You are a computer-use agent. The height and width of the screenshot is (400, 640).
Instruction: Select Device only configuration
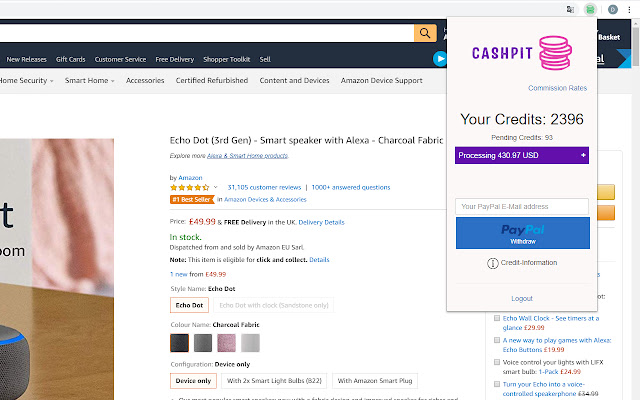point(193,381)
